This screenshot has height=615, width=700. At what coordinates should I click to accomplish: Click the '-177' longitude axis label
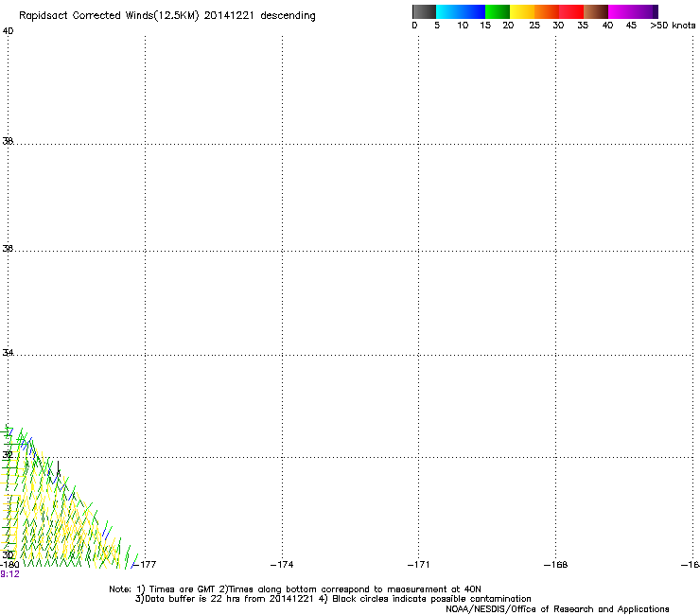[x=146, y=565]
